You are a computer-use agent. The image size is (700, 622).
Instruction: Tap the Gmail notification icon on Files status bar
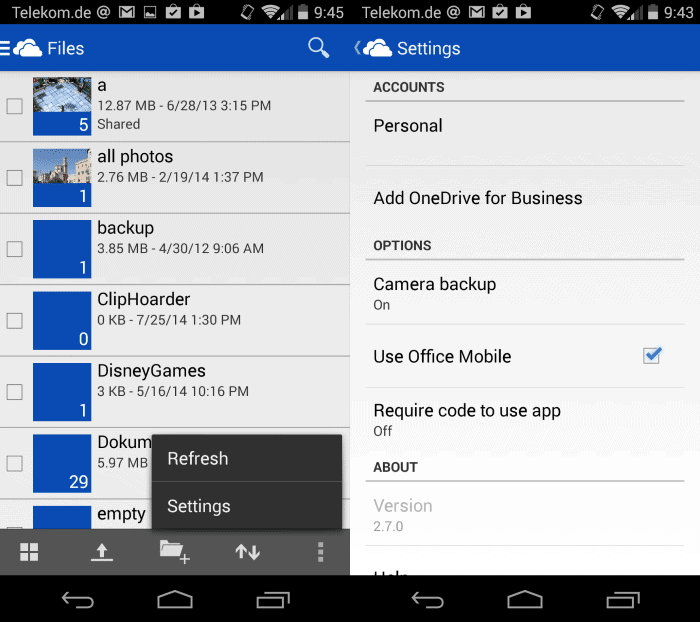127,13
